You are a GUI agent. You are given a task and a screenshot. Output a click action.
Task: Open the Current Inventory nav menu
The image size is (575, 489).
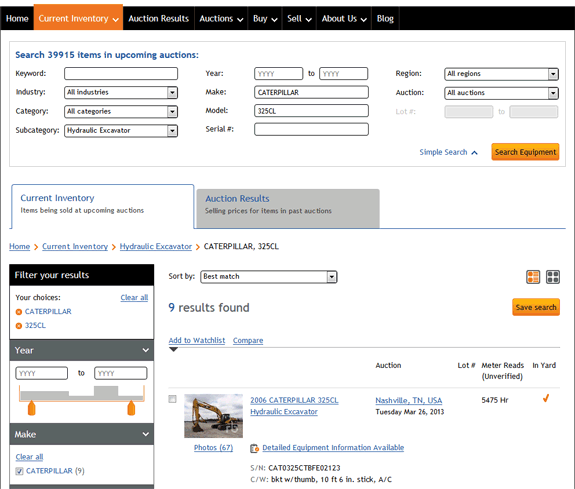pyautogui.click(x=78, y=18)
